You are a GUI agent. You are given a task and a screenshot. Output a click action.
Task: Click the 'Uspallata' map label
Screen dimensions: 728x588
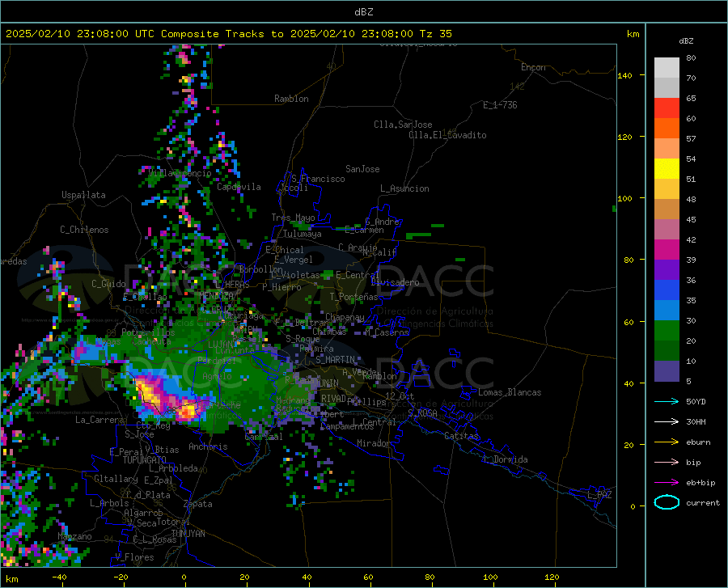coord(83,195)
